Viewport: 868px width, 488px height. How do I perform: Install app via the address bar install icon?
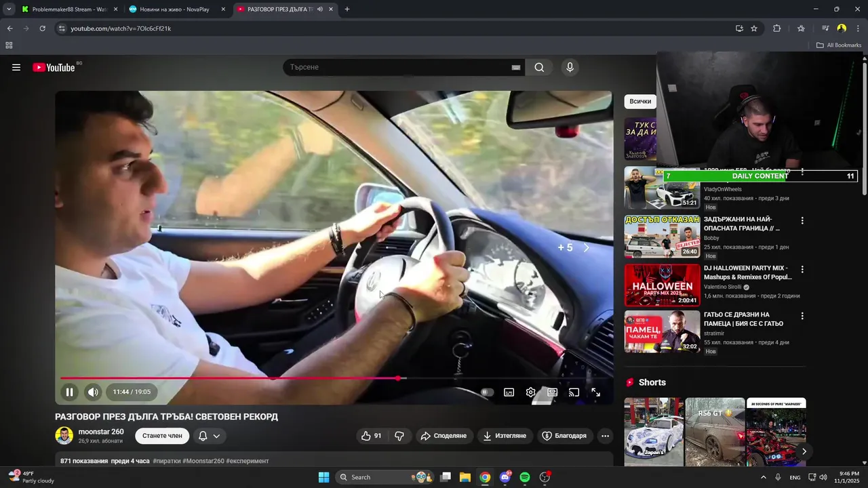[739, 28]
